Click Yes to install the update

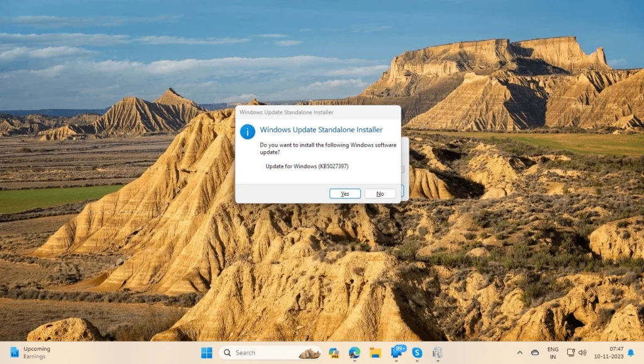[345, 194]
